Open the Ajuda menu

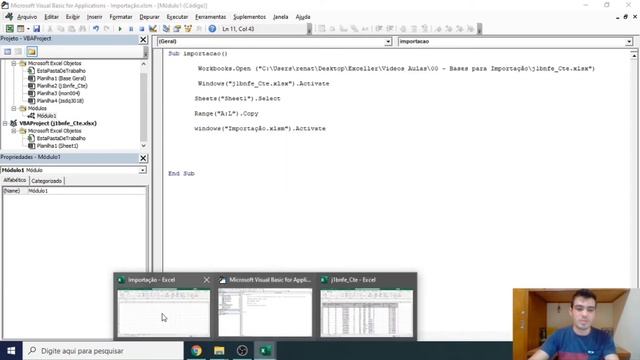tap(303, 17)
